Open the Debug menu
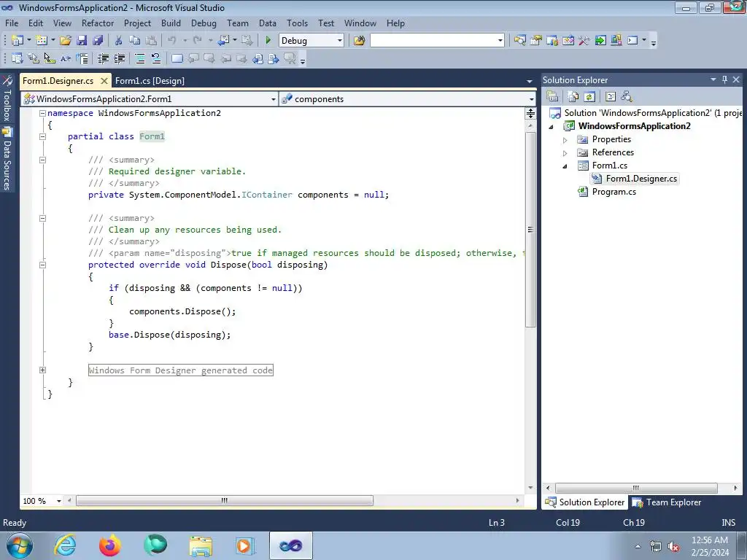 pyautogui.click(x=204, y=23)
